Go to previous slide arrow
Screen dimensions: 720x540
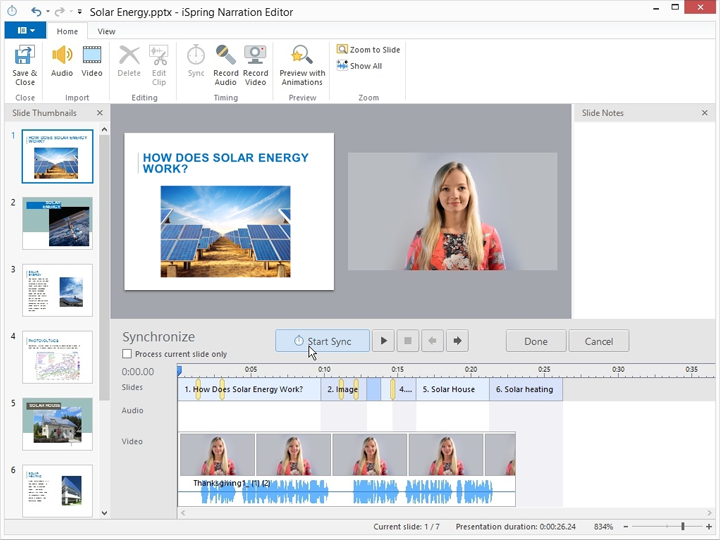click(432, 341)
